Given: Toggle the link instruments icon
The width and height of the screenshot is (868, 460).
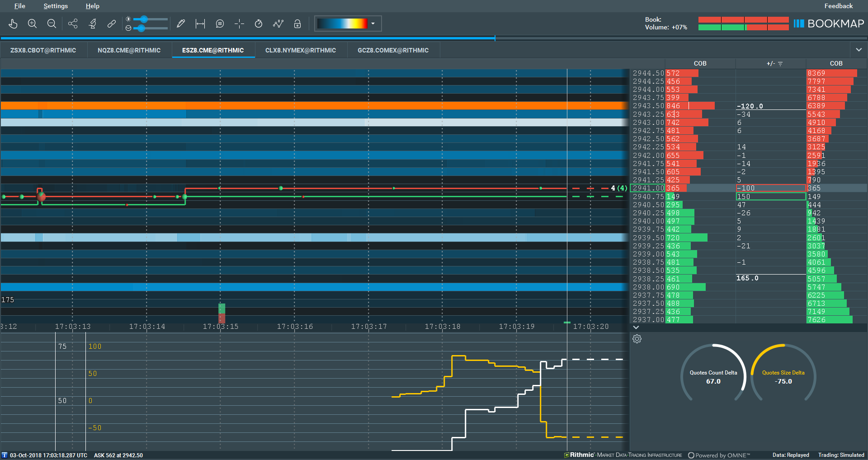Looking at the screenshot, I should [x=112, y=24].
